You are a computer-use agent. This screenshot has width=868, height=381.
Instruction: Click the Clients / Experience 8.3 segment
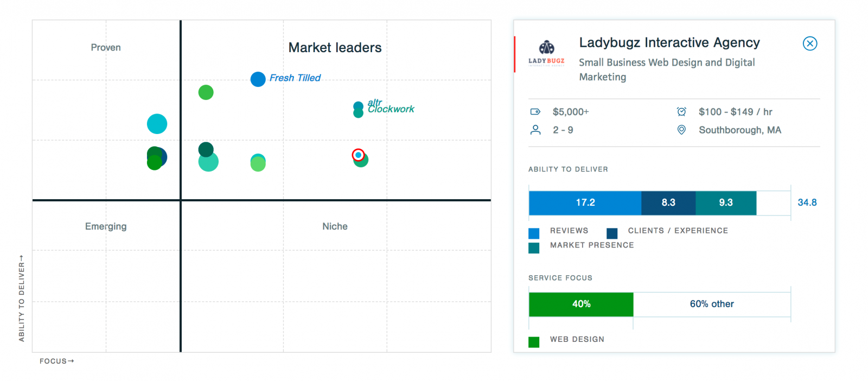(x=668, y=203)
